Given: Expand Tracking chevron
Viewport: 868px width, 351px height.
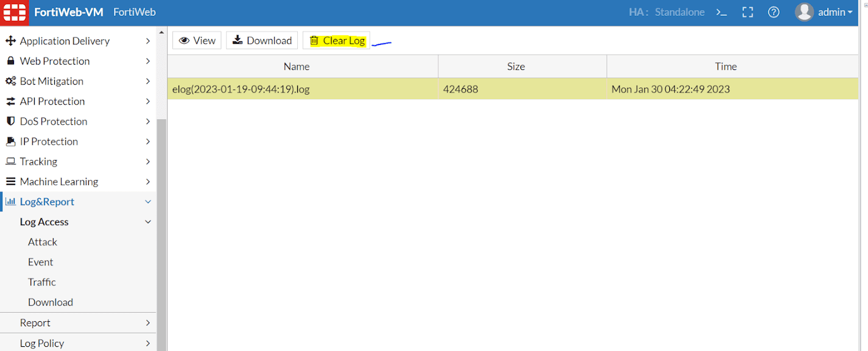Looking at the screenshot, I should click(148, 161).
